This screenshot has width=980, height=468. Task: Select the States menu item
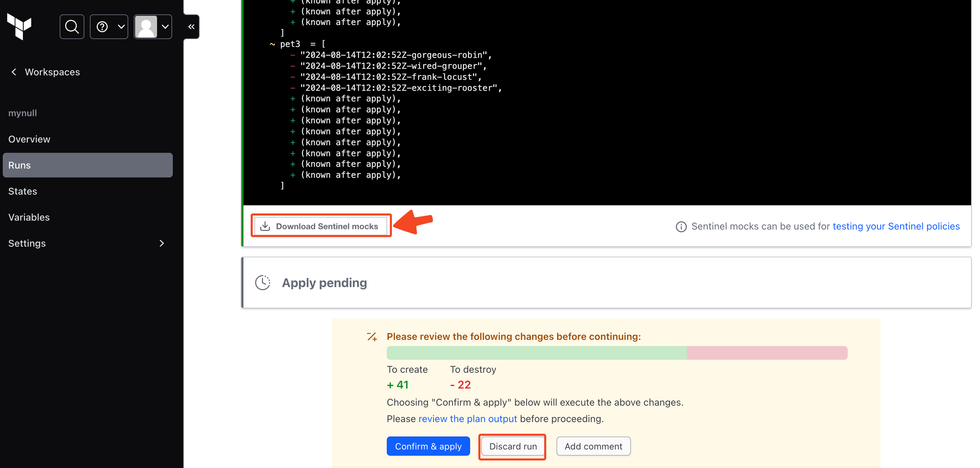click(x=23, y=191)
